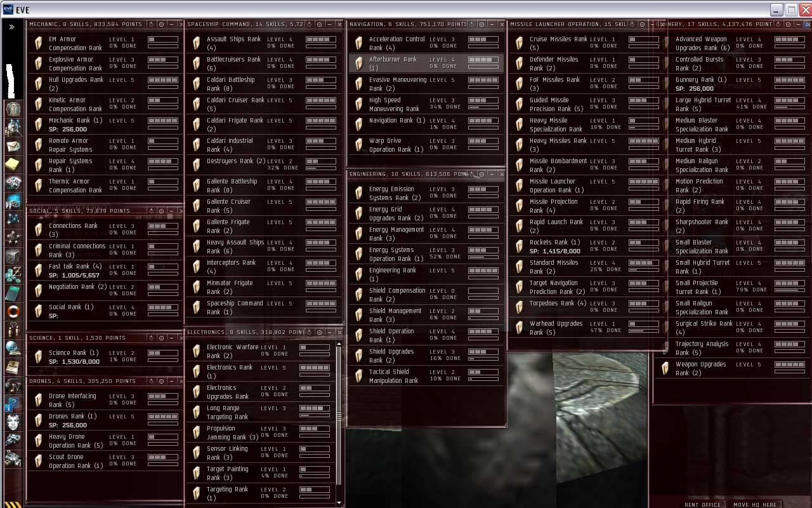Click the skill book icon beside Hull Upgrades
812x508 pixels.
[x=38, y=84]
